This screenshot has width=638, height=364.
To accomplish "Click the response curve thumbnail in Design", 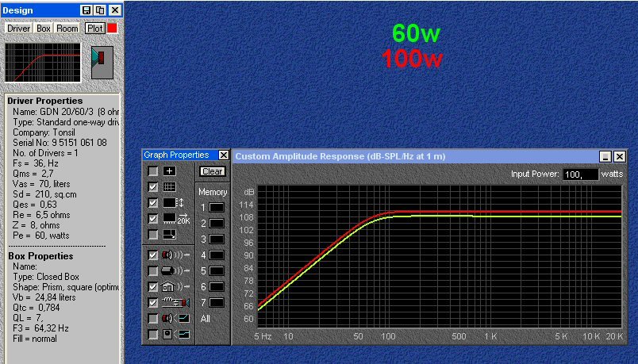I will click(x=43, y=63).
